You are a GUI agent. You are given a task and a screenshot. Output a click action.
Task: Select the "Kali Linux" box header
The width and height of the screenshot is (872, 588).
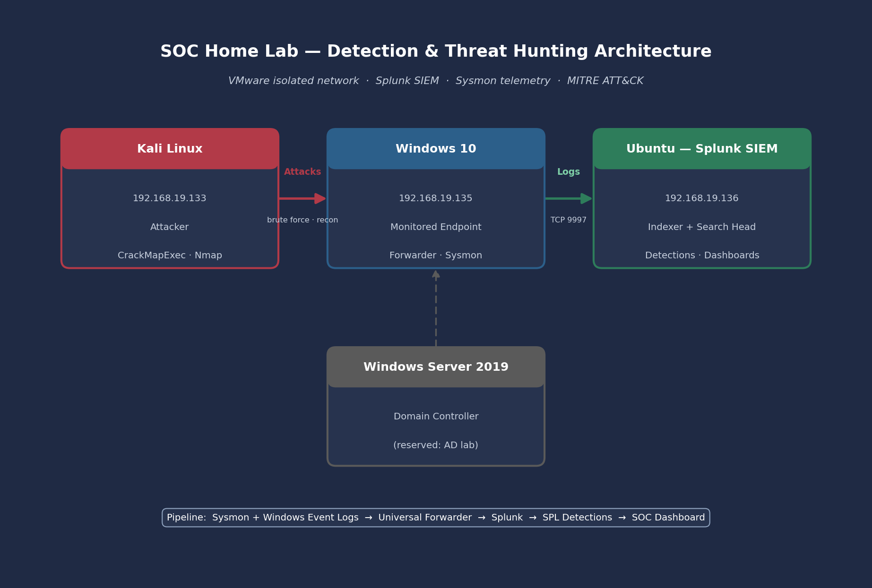[170, 149]
